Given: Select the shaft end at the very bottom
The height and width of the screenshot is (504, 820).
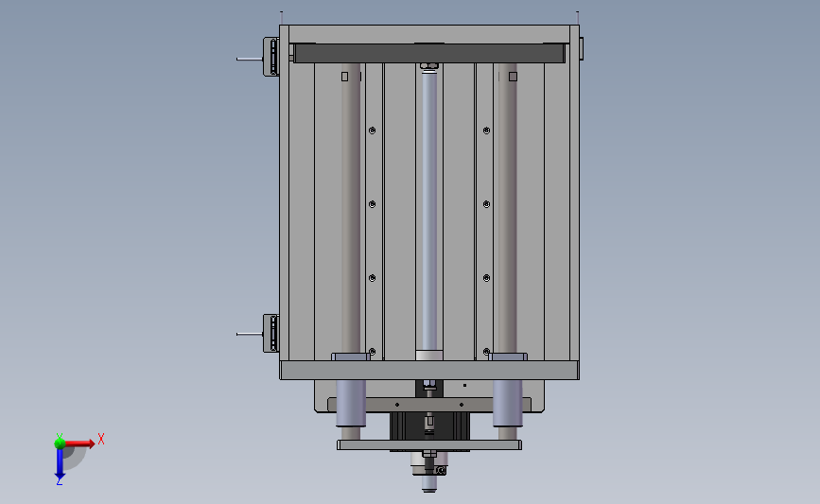Looking at the screenshot, I should pyautogui.click(x=428, y=483).
